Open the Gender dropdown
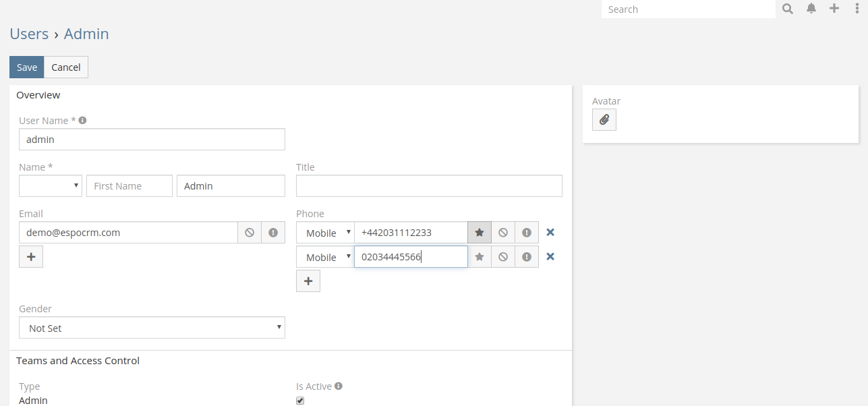 [152, 328]
